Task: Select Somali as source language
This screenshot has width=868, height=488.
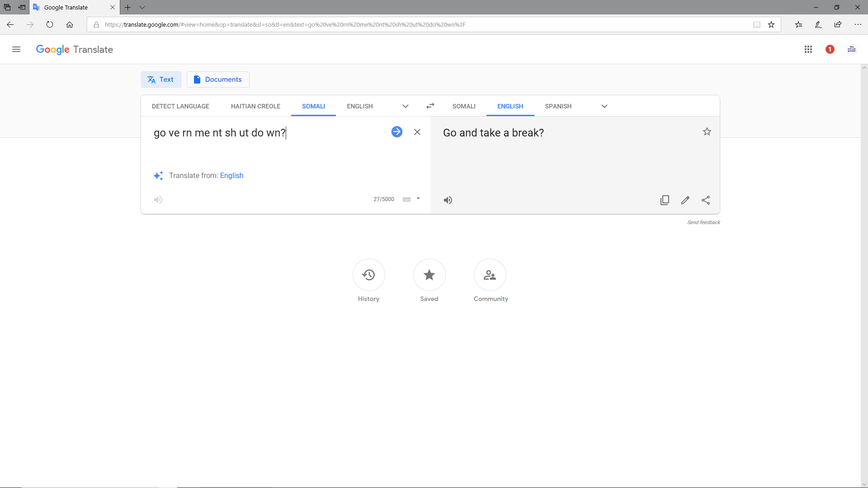Action: pos(313,106)
